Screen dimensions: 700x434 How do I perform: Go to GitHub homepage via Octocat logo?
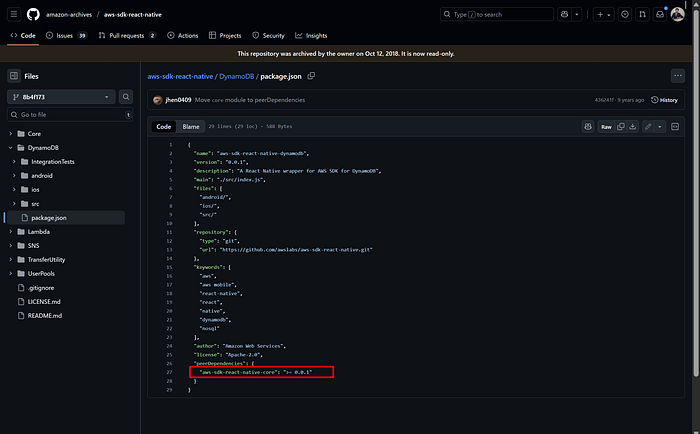33,14
